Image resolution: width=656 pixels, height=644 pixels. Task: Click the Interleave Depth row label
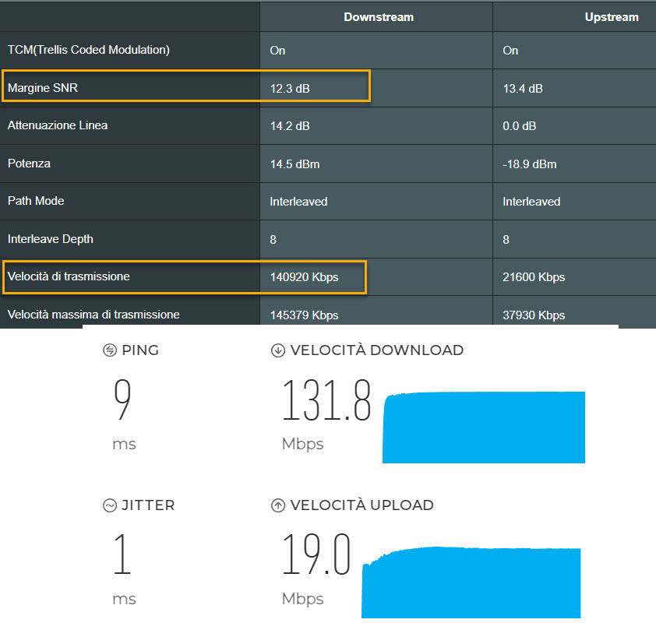pyautogui.click(x=50, y=239)
